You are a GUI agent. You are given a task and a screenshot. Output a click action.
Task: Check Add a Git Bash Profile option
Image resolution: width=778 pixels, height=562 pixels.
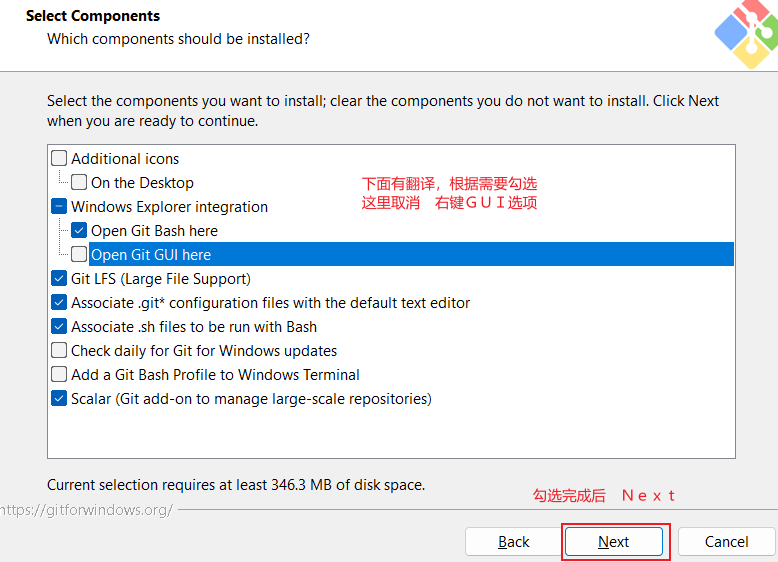pyautogui.click(x=59, y=375)
